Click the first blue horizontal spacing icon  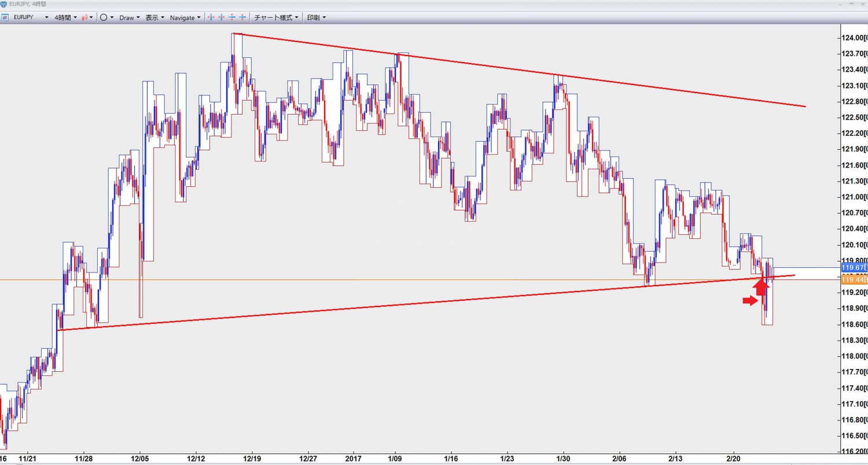[211, 17]
